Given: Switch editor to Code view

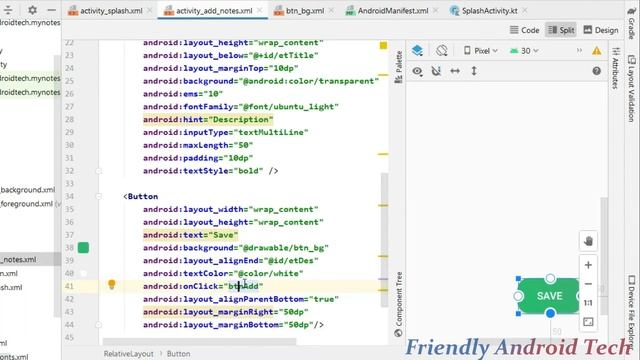Looking at the screenshot, I should coord(524,30).
